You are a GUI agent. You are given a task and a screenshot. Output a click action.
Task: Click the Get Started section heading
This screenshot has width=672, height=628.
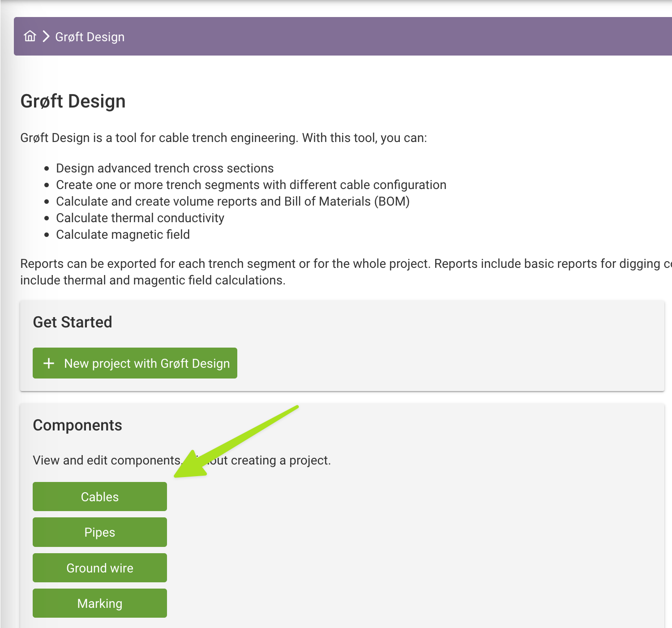coord(73,322)
